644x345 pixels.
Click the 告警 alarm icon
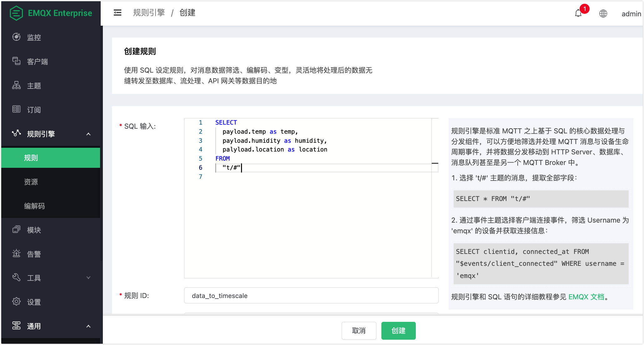point(16,254)
